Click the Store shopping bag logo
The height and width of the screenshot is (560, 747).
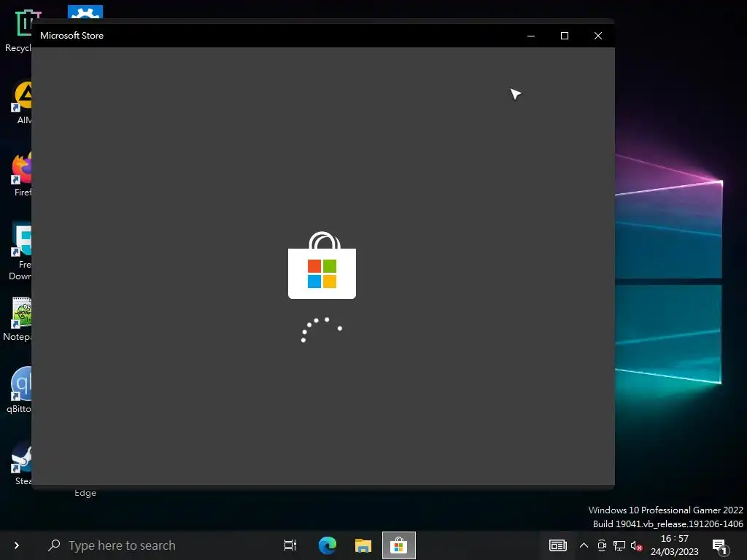322,265
